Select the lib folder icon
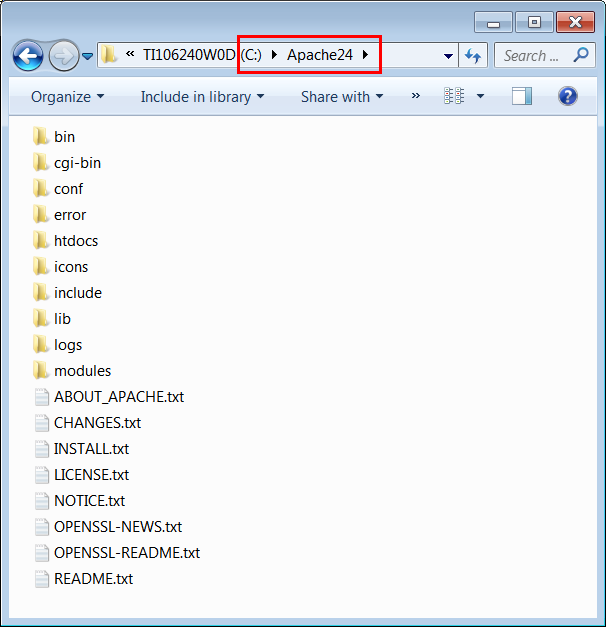This screenshot has height=627, width=606. coord(40,318)
